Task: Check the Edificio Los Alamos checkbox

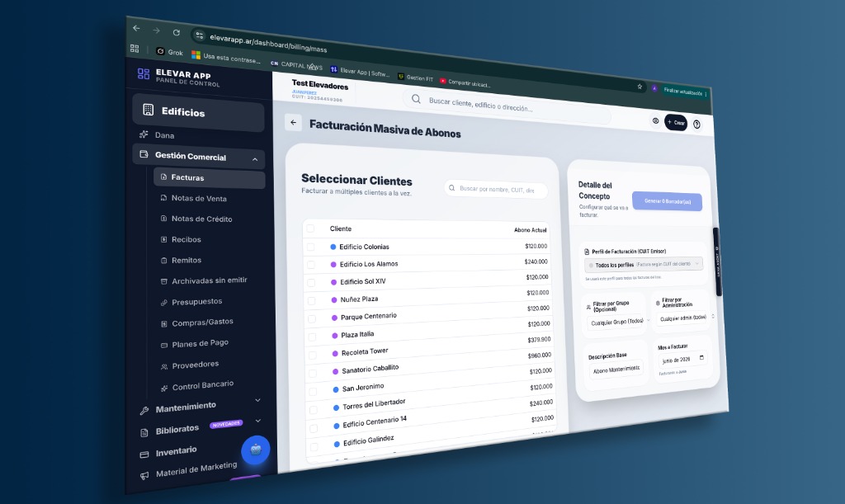Action: click(311, 265)
